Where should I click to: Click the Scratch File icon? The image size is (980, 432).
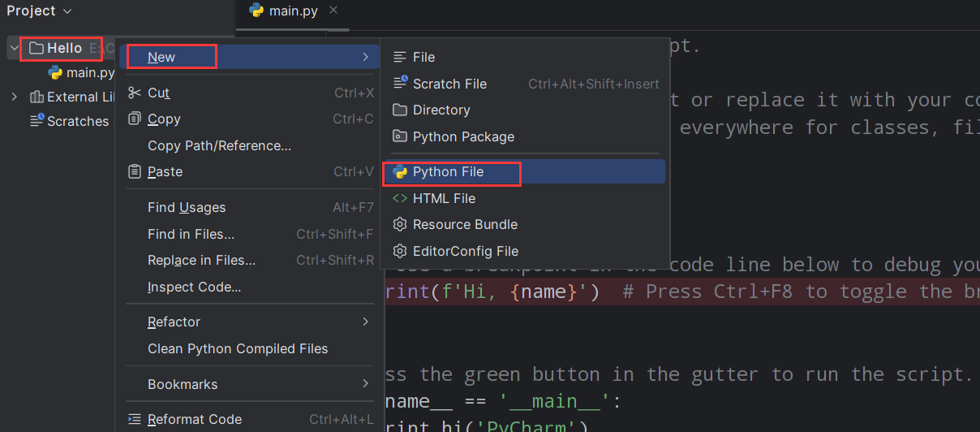click(399, 83)
